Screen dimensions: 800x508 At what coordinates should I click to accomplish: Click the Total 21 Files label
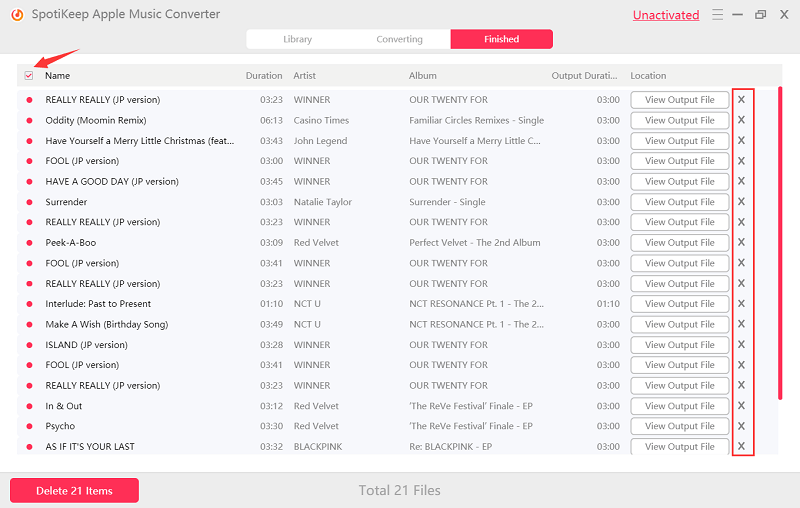[x=399, y=491]
